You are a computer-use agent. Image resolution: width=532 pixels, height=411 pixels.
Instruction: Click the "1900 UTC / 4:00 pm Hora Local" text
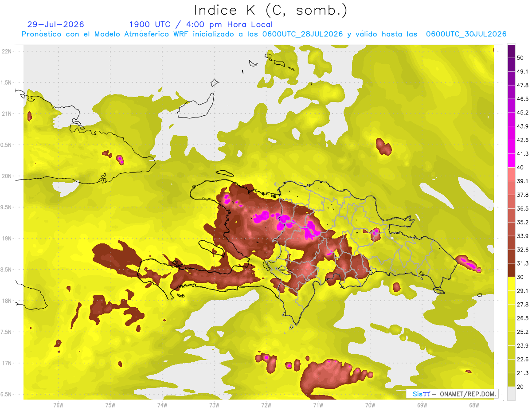[201, 24]
